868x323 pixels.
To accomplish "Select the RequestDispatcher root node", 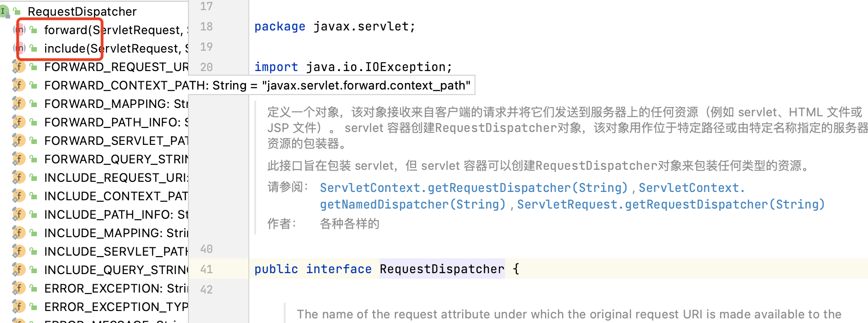I will pyautogui.click(x=82, y=12).
